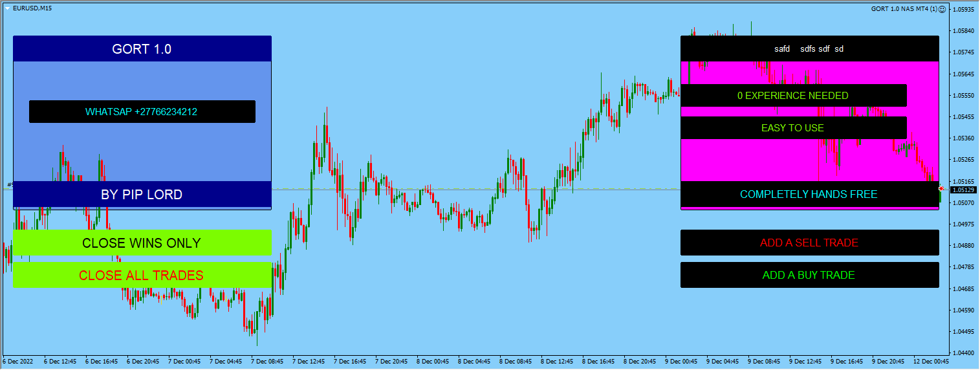Click the GORT 1.0 NAS MT4 expert label

point(904,9)
